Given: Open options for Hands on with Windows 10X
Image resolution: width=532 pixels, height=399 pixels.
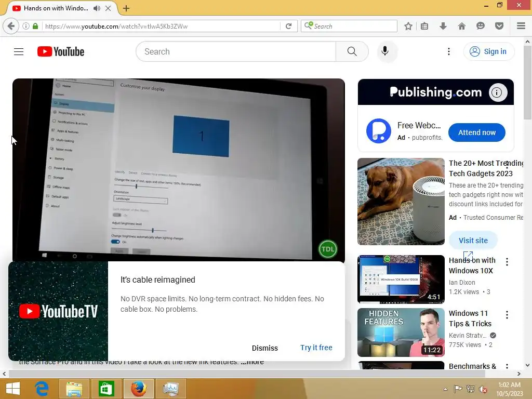Looking at the screenshot, I should click(x=507, y=262).
